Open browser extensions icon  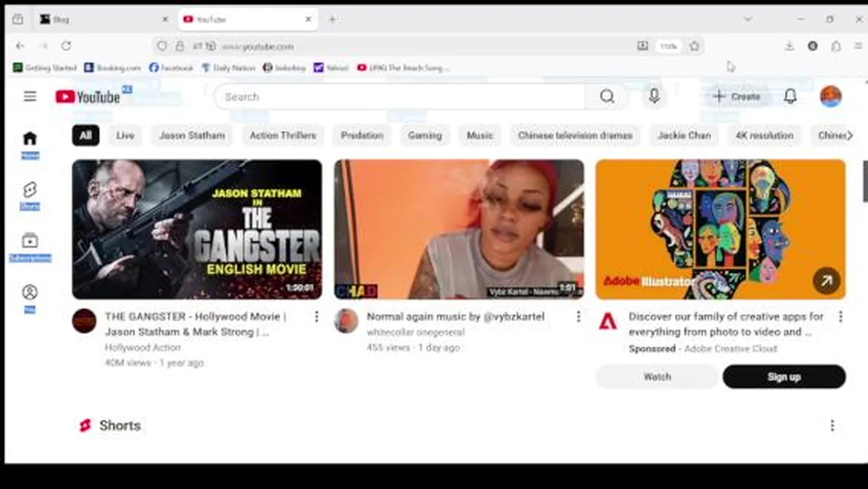836,46
